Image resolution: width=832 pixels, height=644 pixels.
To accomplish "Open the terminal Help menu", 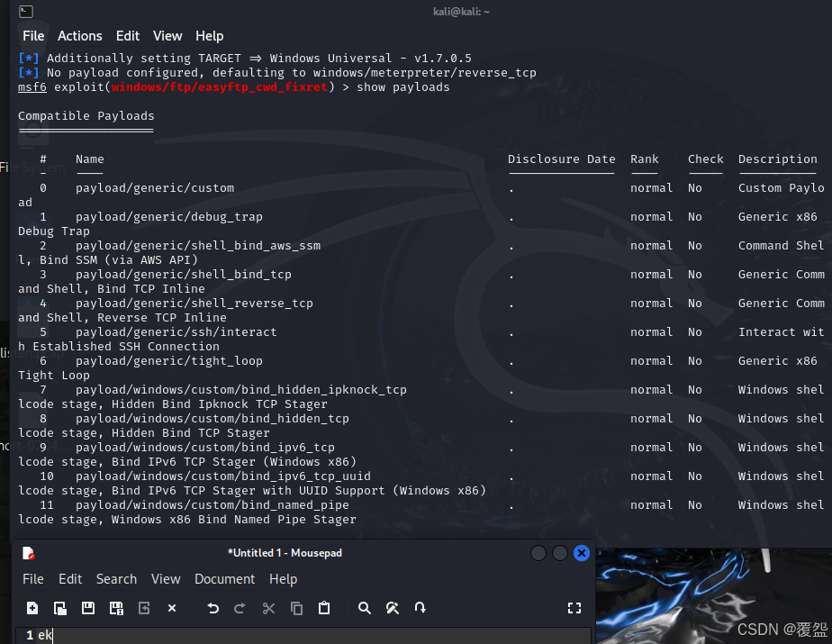I will click(x=210, y=35).
